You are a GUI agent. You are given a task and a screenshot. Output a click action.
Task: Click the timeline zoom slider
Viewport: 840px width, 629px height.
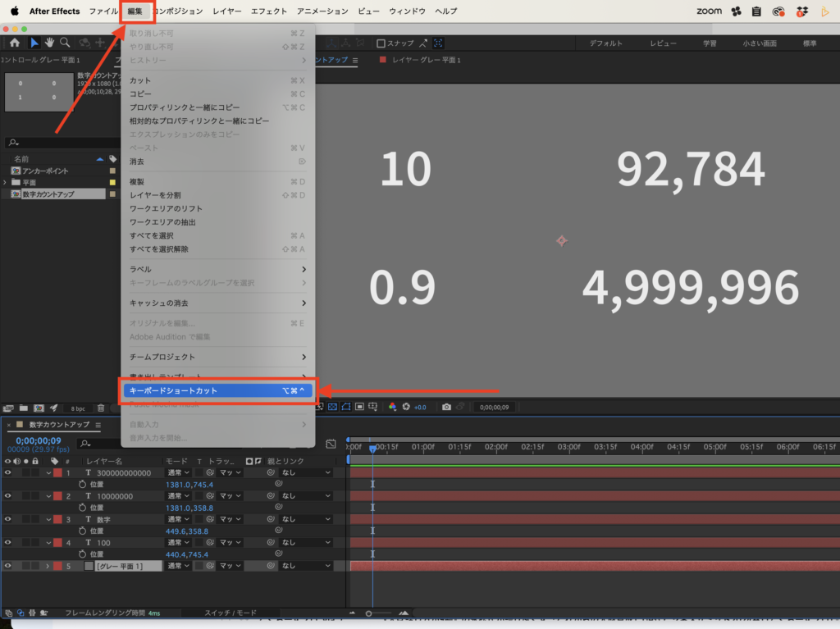pyautogui.click(x=369, y=613)
